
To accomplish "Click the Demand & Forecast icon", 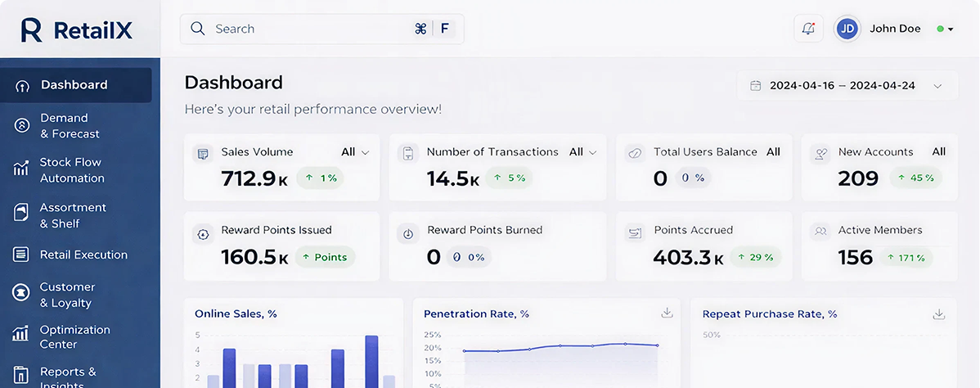I will pyautogui.click(x=22, y=126).
